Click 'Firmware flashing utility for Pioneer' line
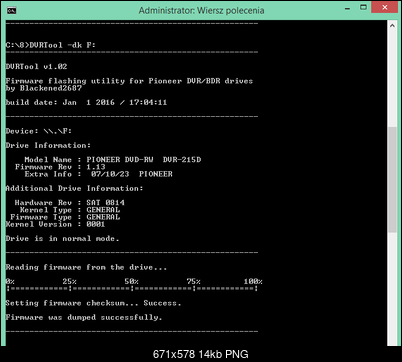402x362 pixels. (129, 81)
